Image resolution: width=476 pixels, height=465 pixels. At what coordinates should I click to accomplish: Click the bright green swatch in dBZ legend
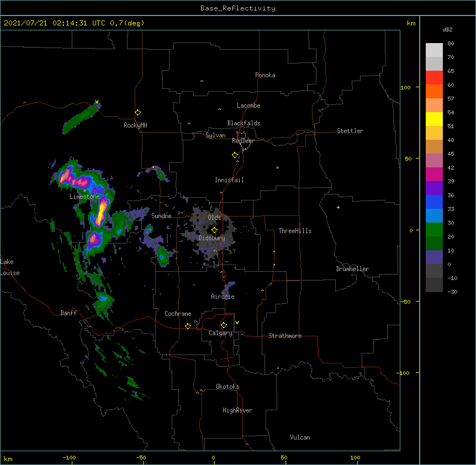(x=434, y=230)
